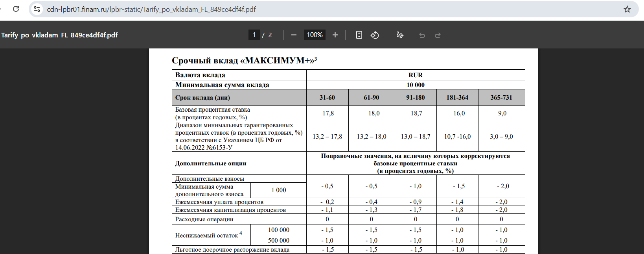Select the «Срок вклада (дни)» header cell
The width and height of the screenshot is (644, 254).
pyautogui.click(x=239, y=97)
